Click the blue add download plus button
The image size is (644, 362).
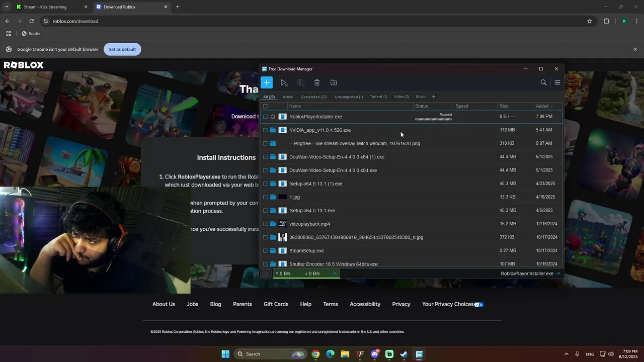267,82
